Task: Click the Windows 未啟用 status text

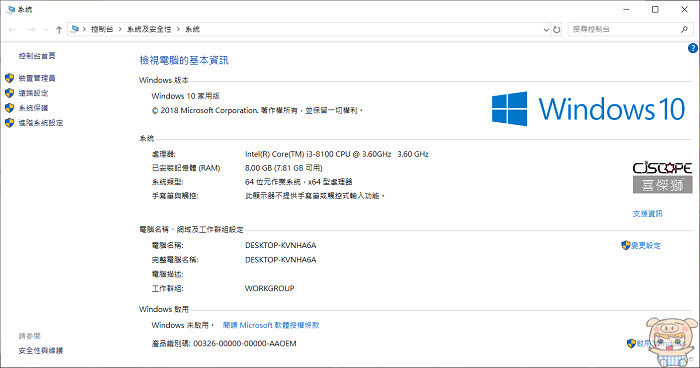Action: coord(182,325)
